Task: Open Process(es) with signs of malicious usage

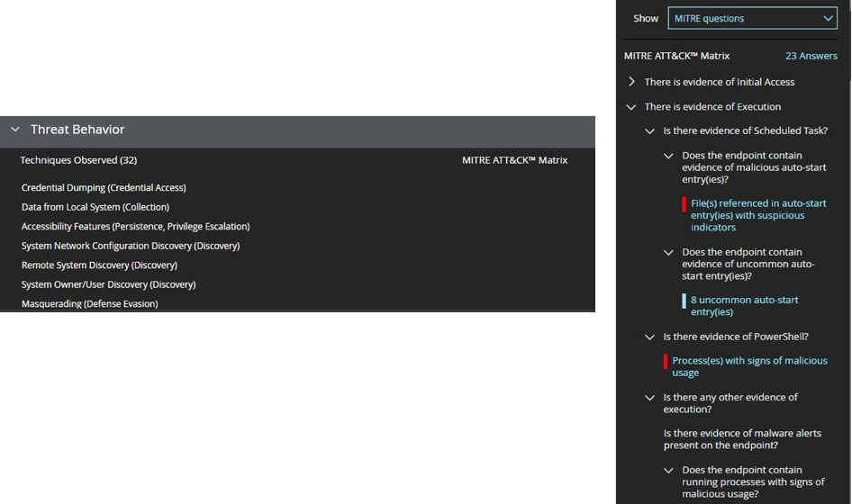Action: (750, 366)
